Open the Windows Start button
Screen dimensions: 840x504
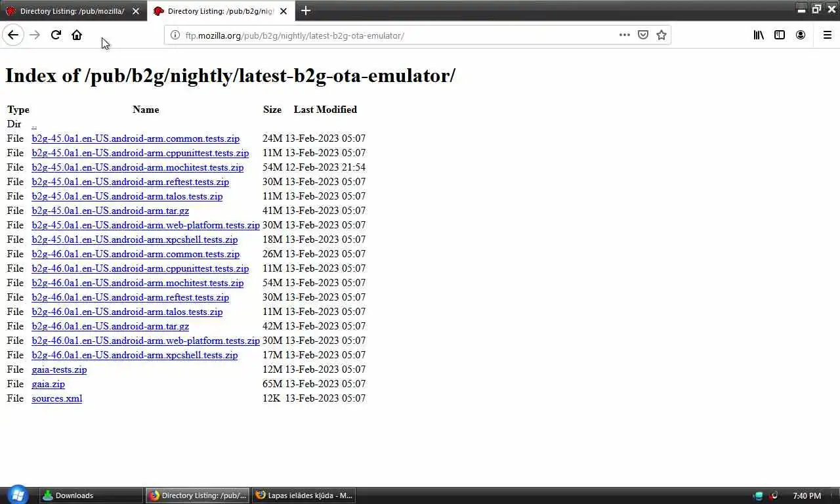(x=18, y=495)
